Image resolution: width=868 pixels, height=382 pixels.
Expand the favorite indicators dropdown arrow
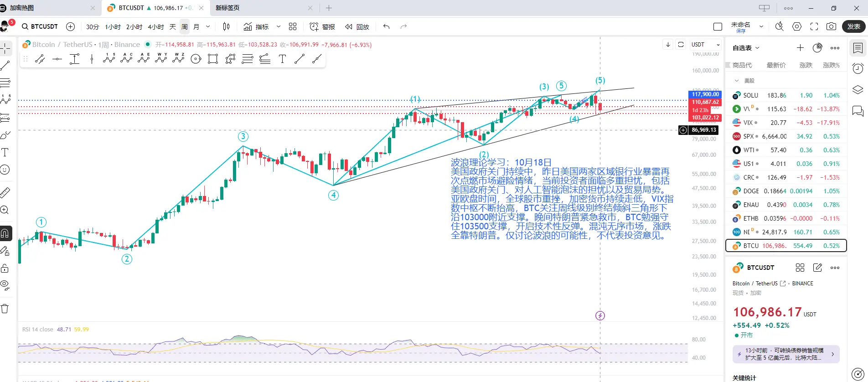pyautogui.click(x=279, y=27)
